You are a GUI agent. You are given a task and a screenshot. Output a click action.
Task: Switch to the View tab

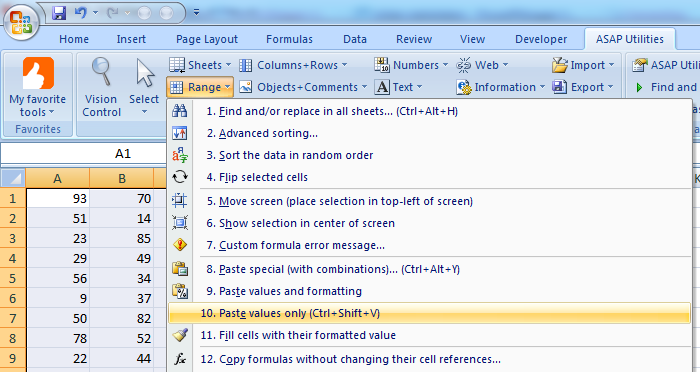472,39
